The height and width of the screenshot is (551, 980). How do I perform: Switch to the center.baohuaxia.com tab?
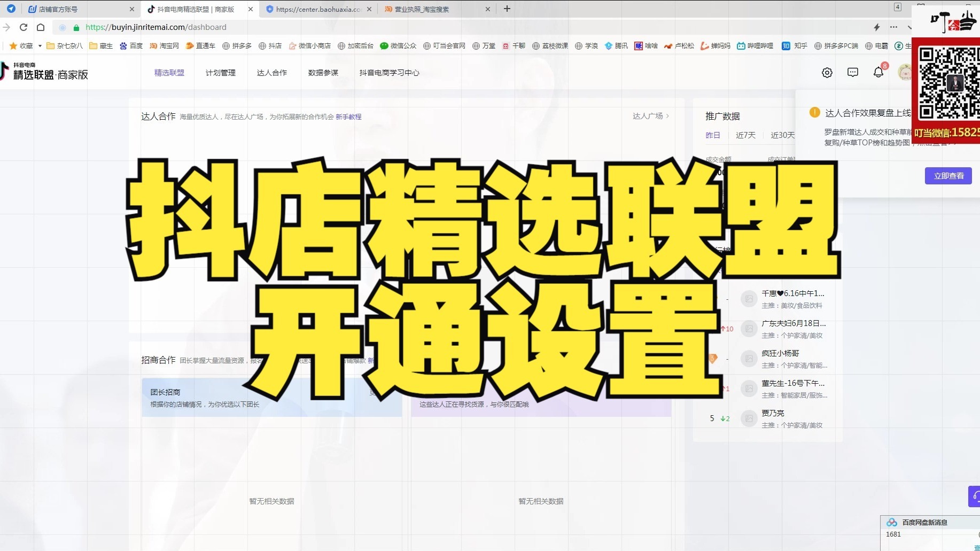tap(318, 9)
